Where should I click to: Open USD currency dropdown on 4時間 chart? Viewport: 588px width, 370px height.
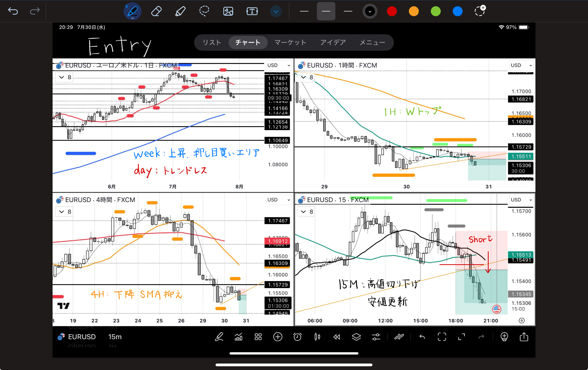279,200
